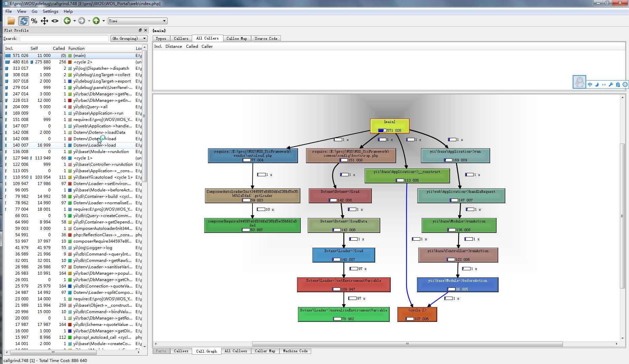The width and height of the screenshot is (629, 364).
Task: Open the Time event type combo box
Action: (x=137, y=21)
